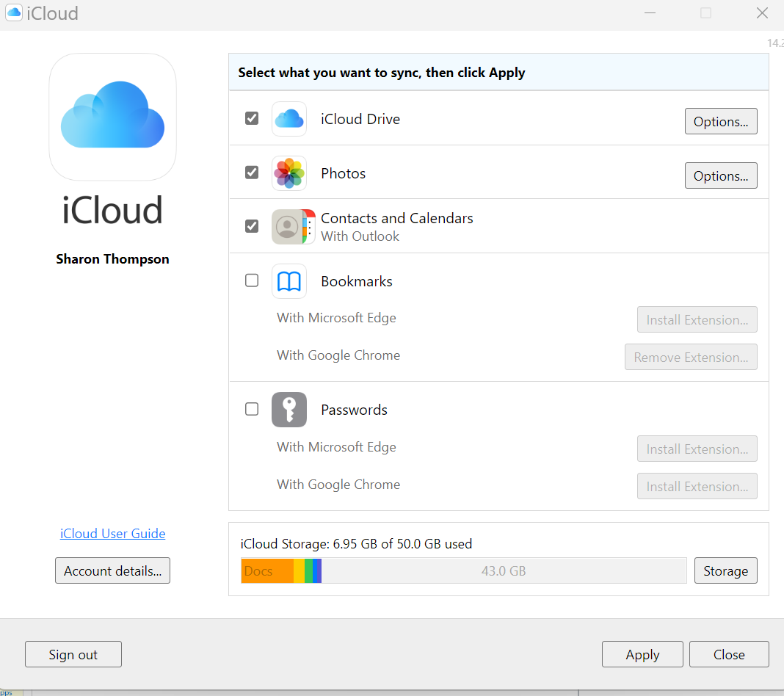Uncheck the iCloud Drive checkbox
The image size is (784, 696).
pyautogui.click(x=252, y=118)
